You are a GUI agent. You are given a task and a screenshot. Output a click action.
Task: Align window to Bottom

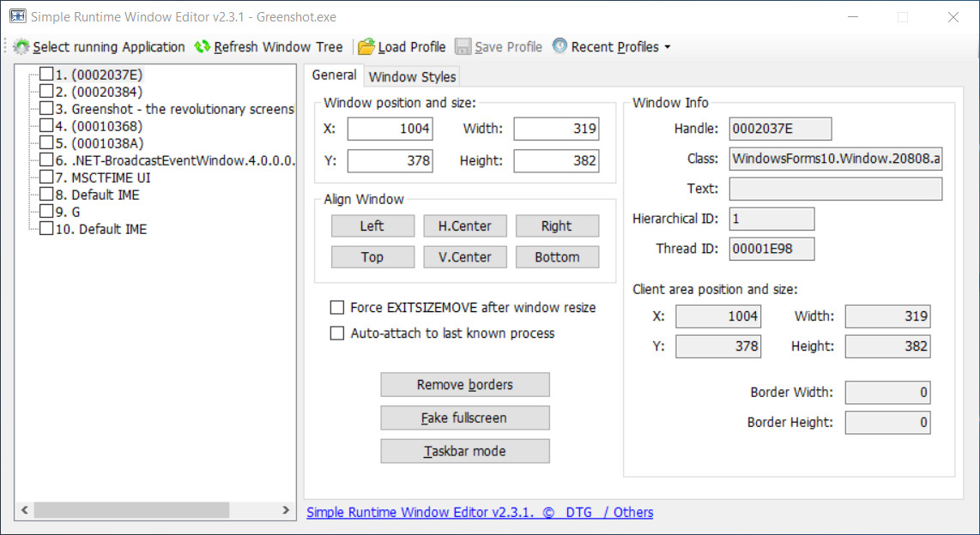pyautogui.click(x=557, y=257)
